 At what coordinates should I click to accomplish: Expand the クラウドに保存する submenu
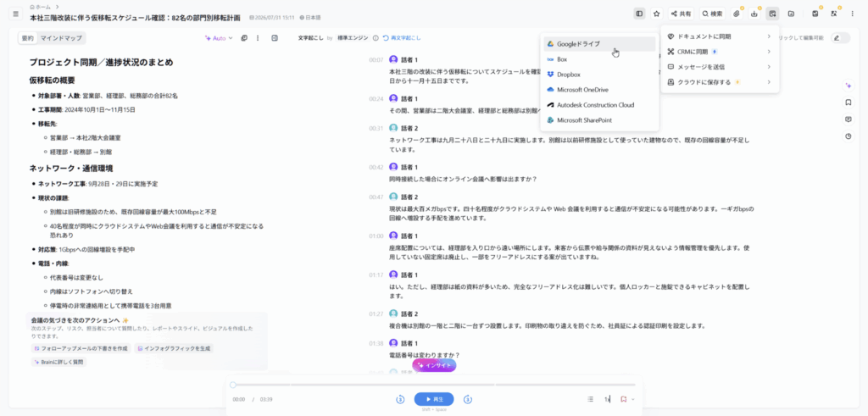click(719, 82)
